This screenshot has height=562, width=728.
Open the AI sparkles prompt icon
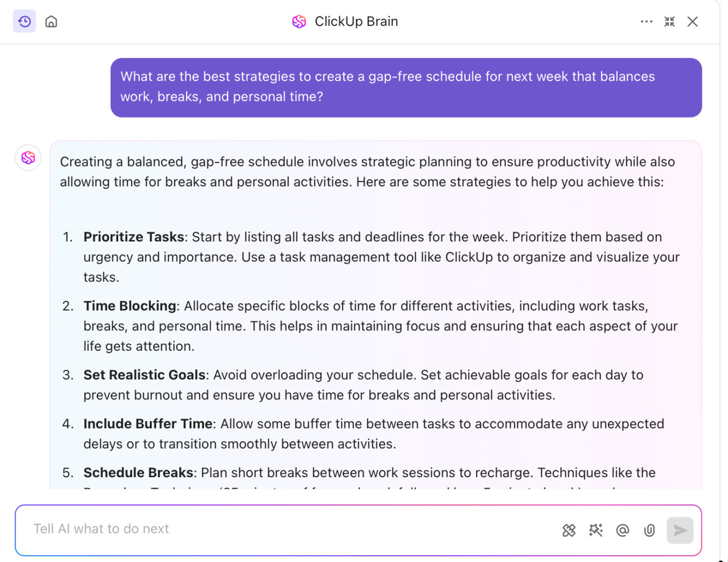click(x=596, y=530)
